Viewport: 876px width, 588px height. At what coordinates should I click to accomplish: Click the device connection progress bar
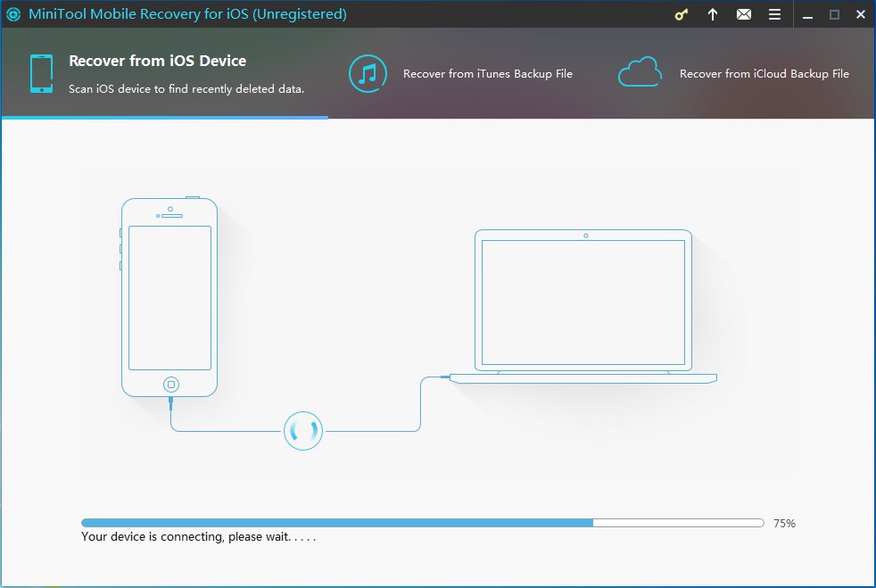click(422, 523)
